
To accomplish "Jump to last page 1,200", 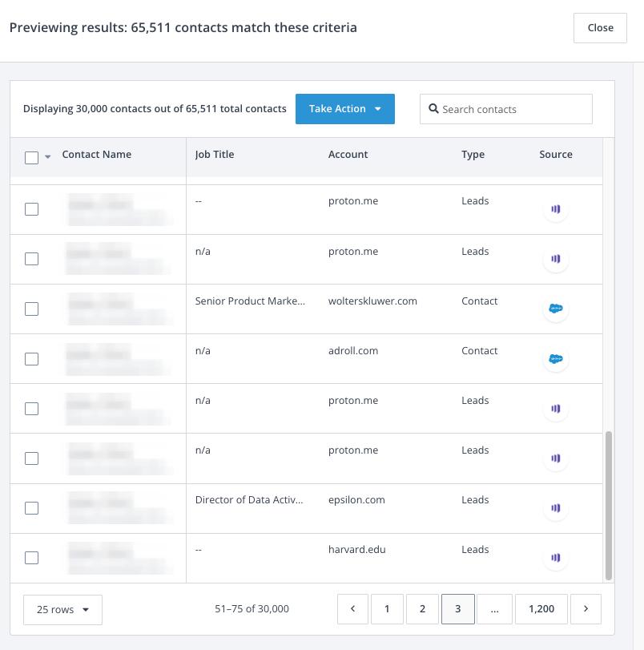I will click(541, 609).
